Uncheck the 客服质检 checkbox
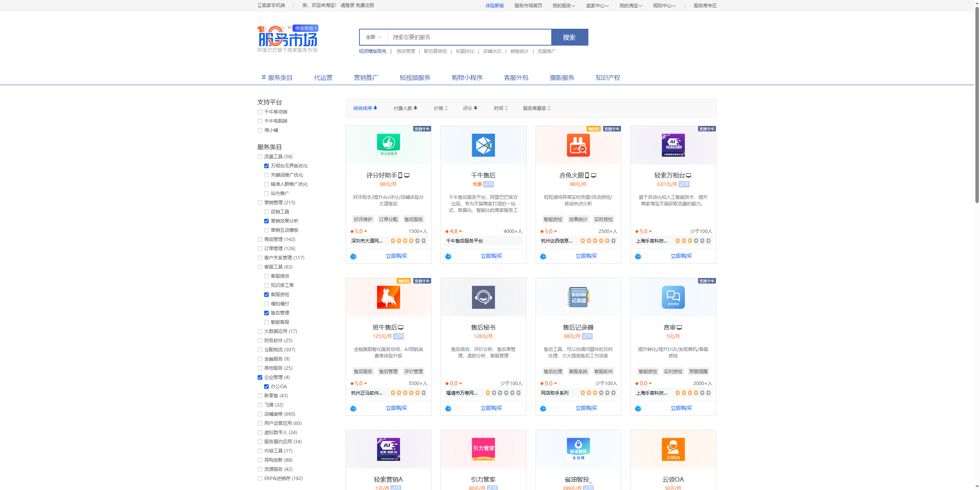980x490 pixels. point(266,295)
